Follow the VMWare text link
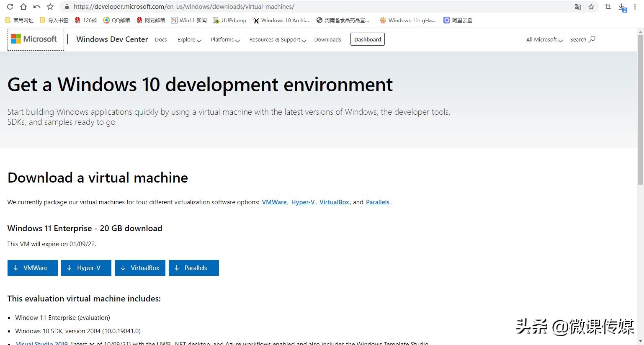Image resolution: width=644 pixels, height=345 pixels. 274,202
